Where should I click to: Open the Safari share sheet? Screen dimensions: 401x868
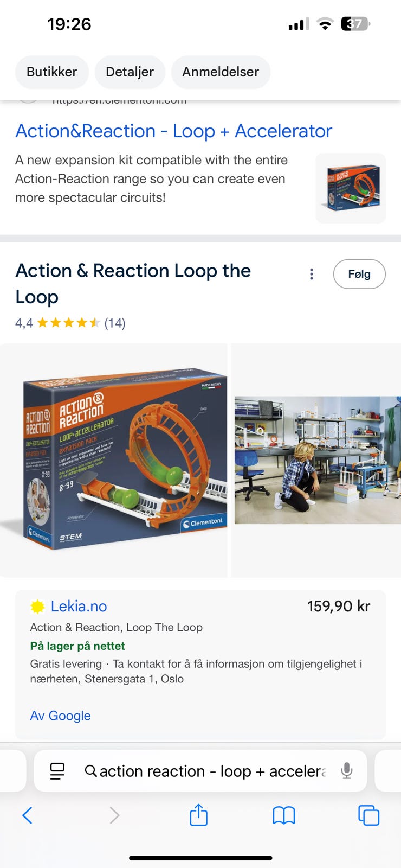[198, 815]
